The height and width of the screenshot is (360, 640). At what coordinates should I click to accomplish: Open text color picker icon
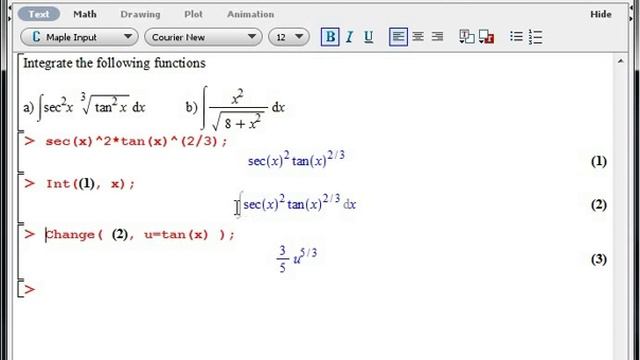467,37
